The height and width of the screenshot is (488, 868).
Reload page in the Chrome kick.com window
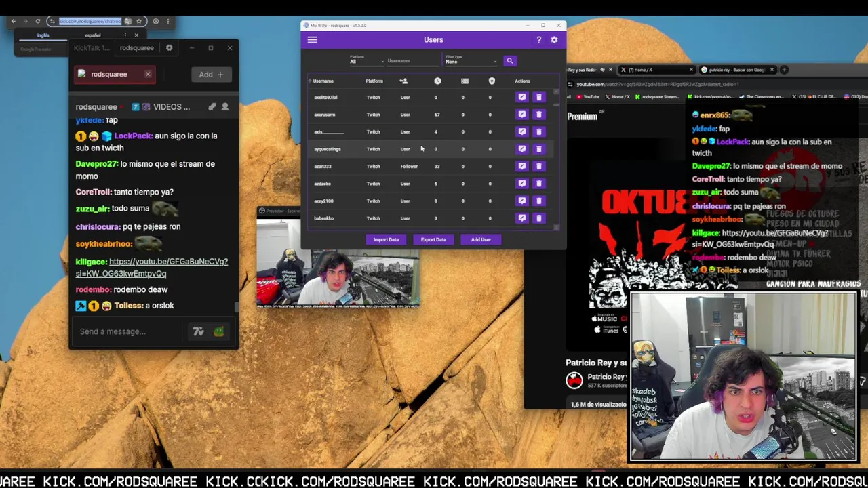coord(38,22)
